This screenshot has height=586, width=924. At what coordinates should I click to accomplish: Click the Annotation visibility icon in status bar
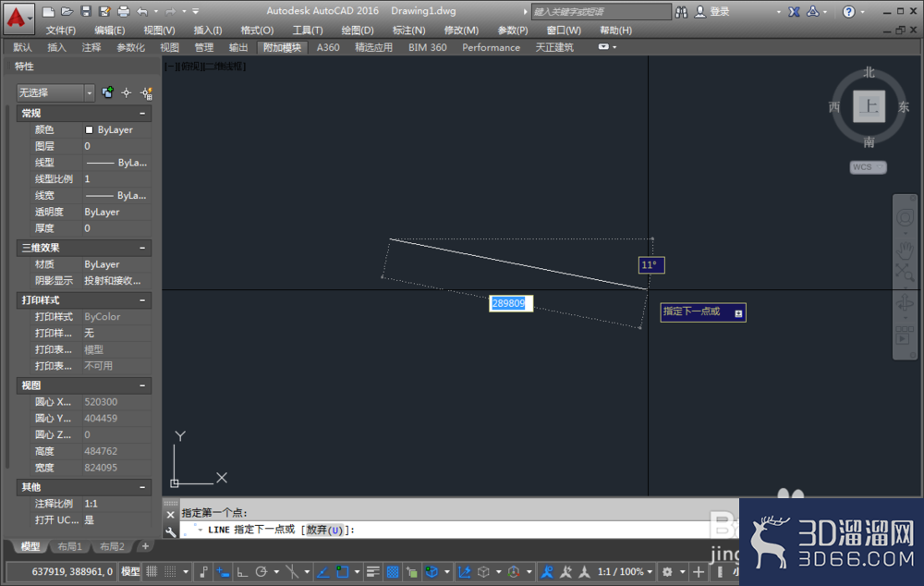coord(547,571)
